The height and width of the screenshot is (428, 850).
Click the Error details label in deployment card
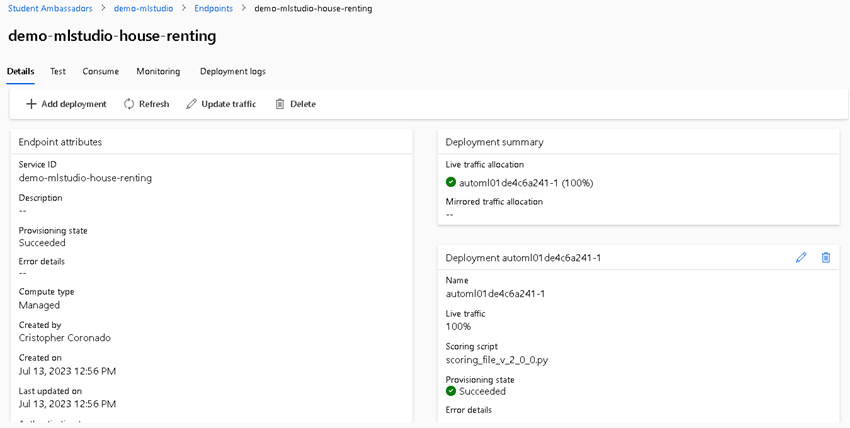(469, 410)
